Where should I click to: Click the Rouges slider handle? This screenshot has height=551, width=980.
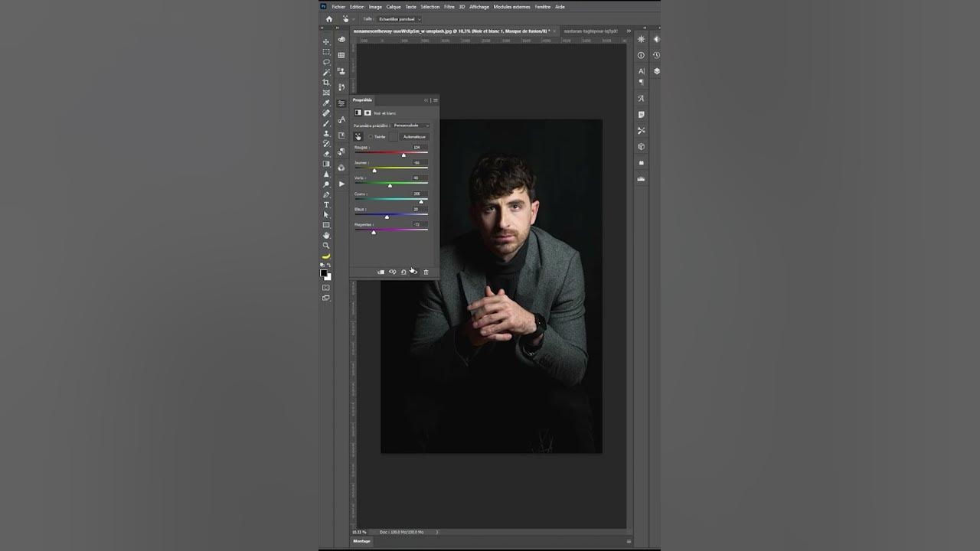click(x=403, y=155)
